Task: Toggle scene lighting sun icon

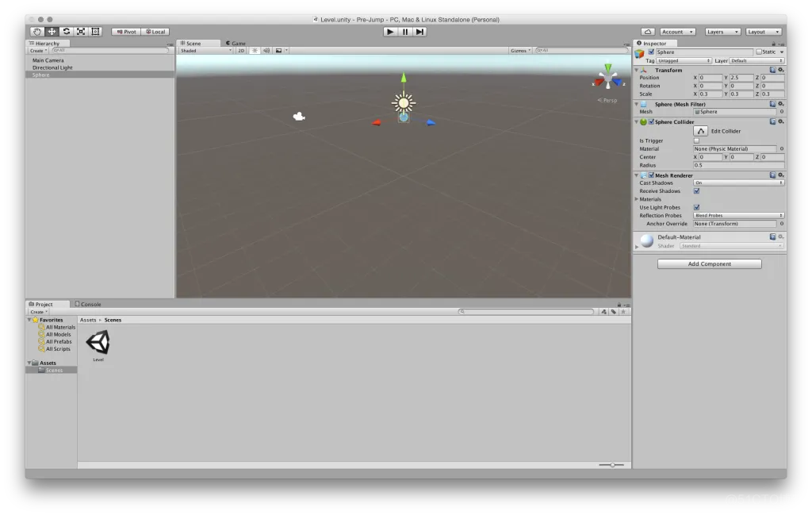Action: tap(255, 50)
